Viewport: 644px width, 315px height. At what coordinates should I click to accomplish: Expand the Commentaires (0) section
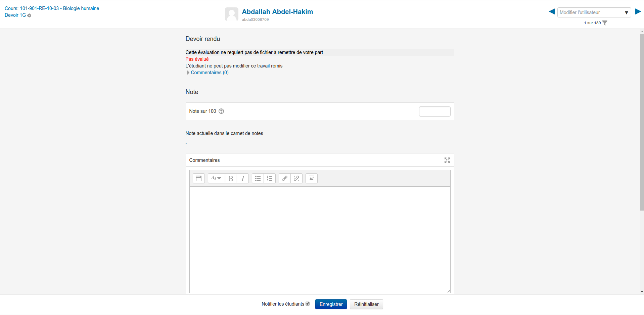click(x=209, y=73)
